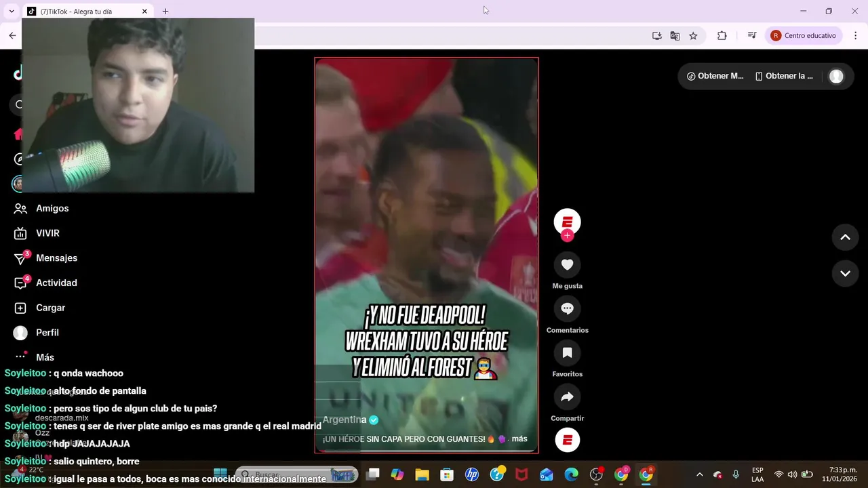Open the volume speaker tray icon

(x=792, y=474)
